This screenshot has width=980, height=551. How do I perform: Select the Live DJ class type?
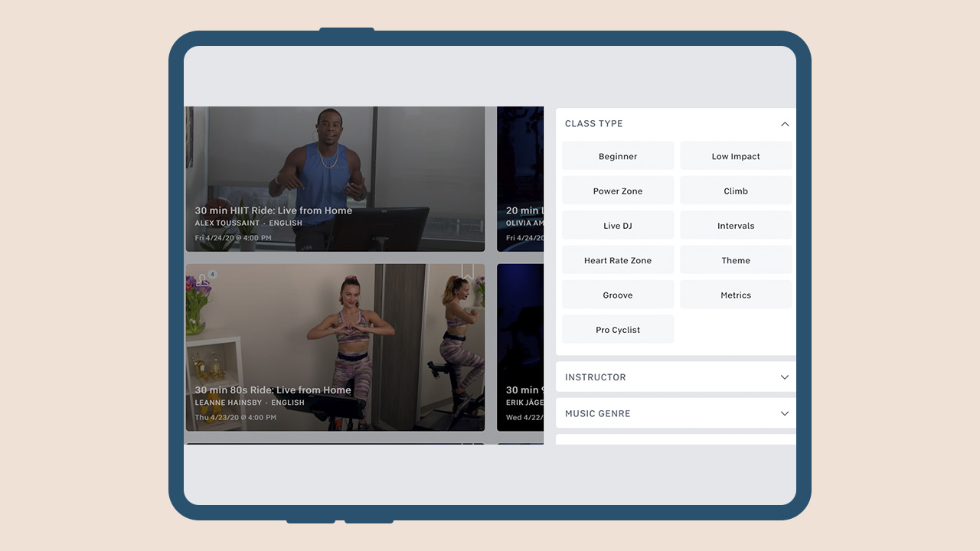[x=618, y=226]
